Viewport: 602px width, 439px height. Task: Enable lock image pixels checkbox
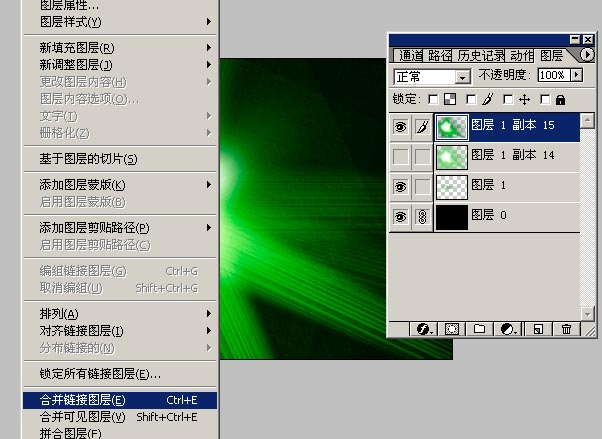click(x=471, y=100)
